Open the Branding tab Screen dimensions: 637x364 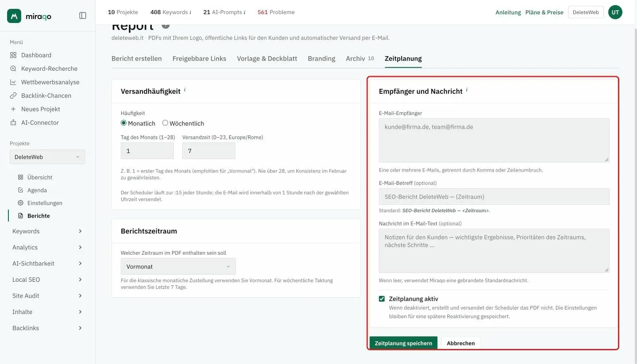[x=322, y=58]
